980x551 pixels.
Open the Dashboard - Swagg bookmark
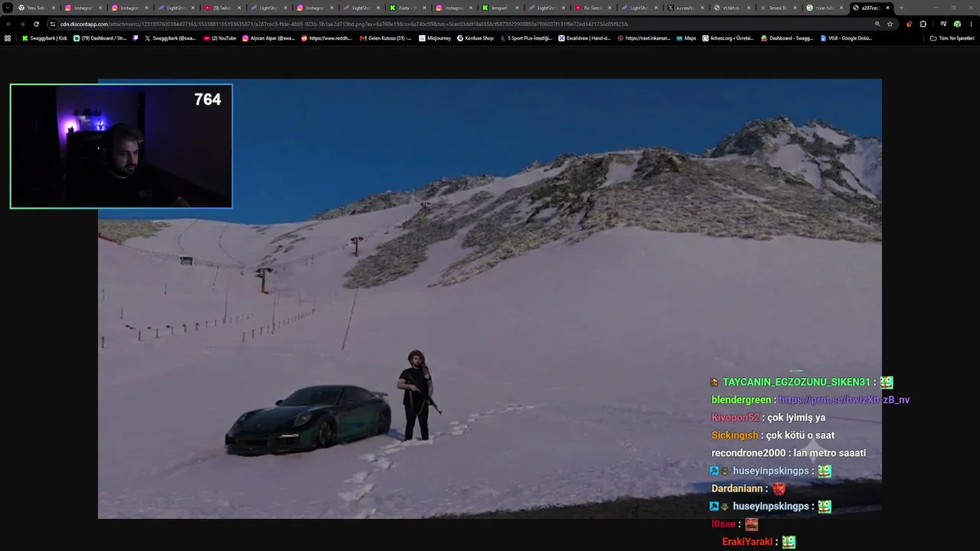pos(787,37)
